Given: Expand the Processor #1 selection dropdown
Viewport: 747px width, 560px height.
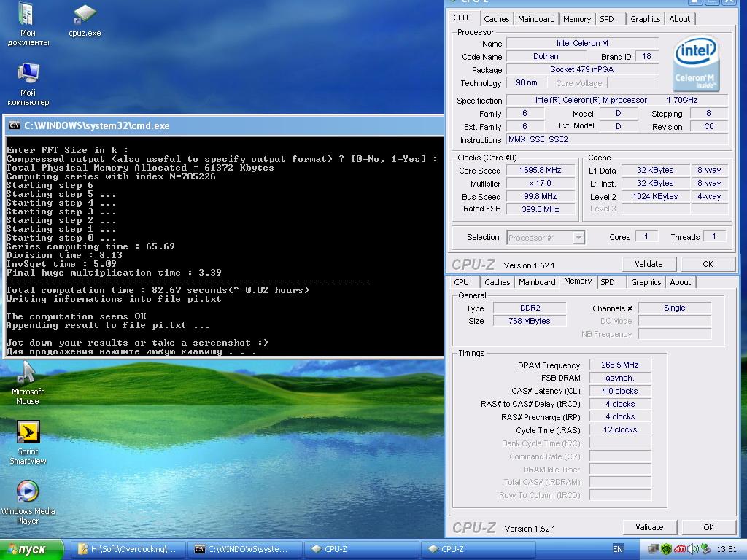Looking at the screenshot, I should (x=578, y=237).
